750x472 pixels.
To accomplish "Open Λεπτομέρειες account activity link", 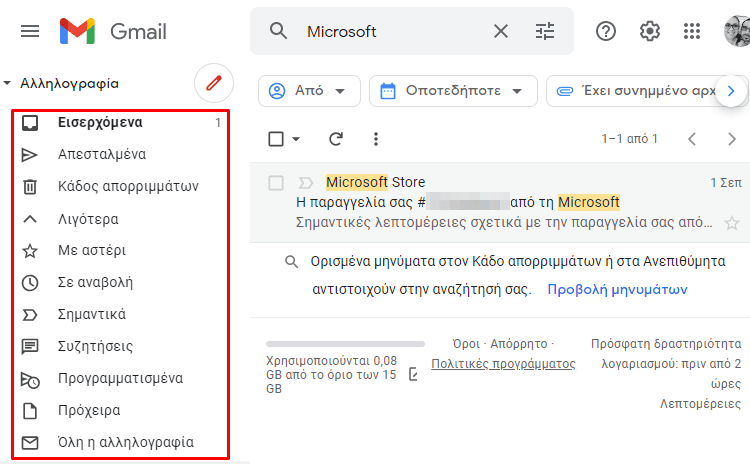I will coord(700,404).
